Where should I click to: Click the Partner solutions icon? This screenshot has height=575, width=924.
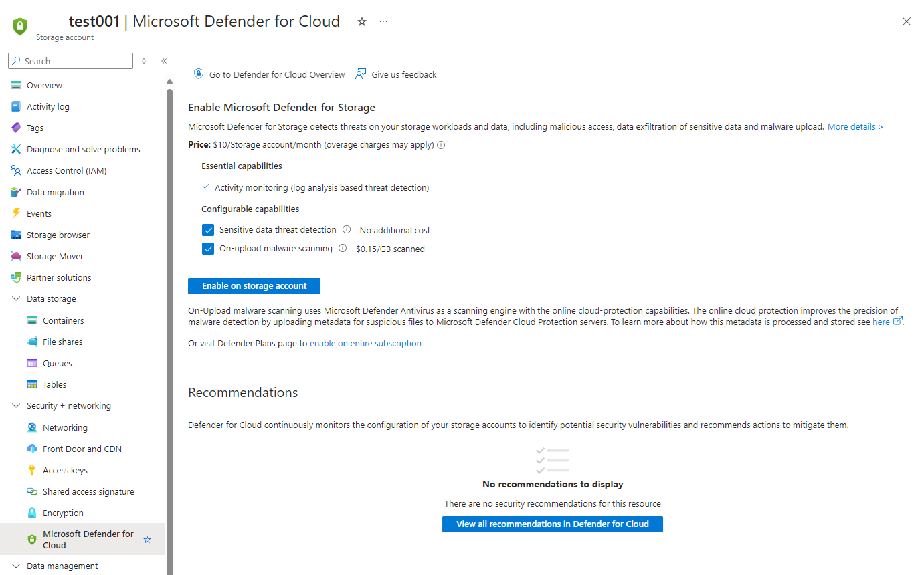pos(16,277)
